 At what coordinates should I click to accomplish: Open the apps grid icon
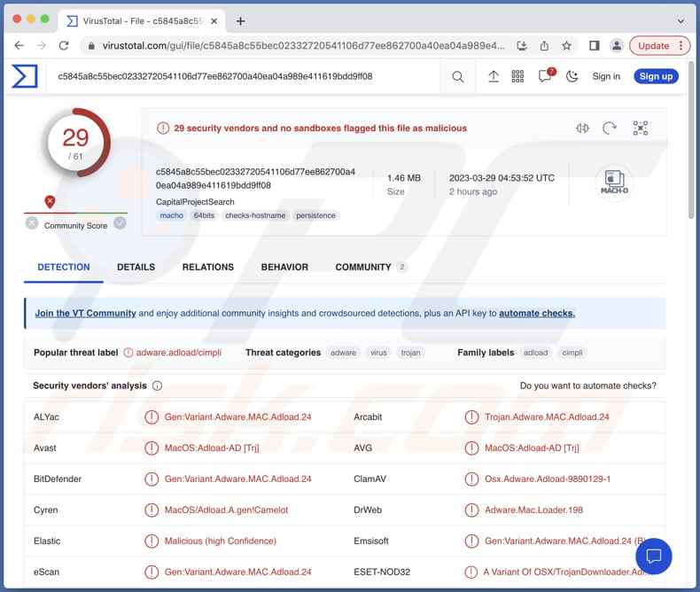517,77
